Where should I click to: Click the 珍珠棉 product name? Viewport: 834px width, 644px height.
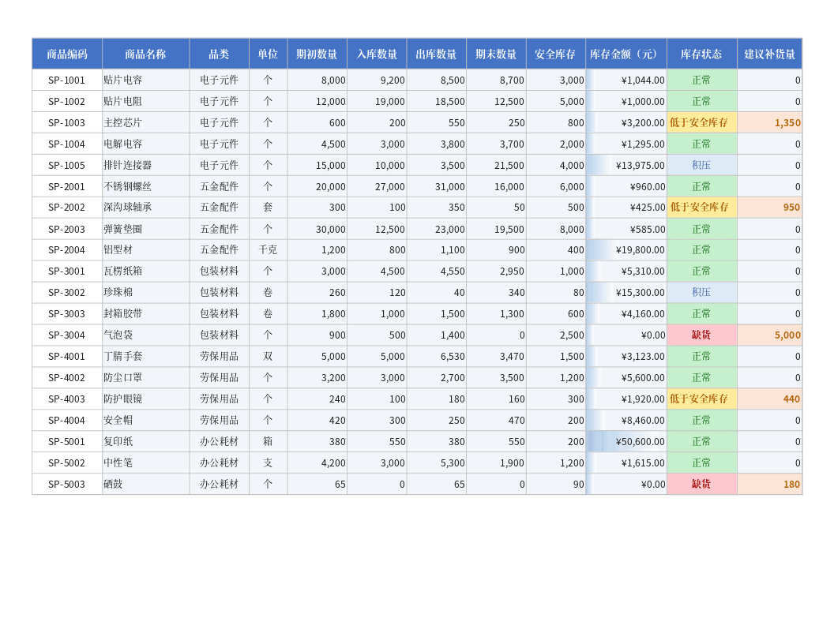coord(146,292)
